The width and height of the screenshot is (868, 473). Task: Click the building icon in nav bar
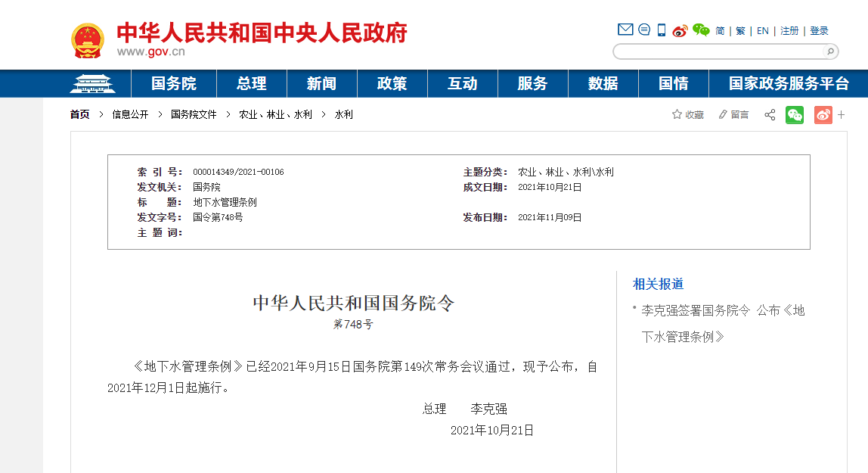pyautogui.click(x=92, y=83)
